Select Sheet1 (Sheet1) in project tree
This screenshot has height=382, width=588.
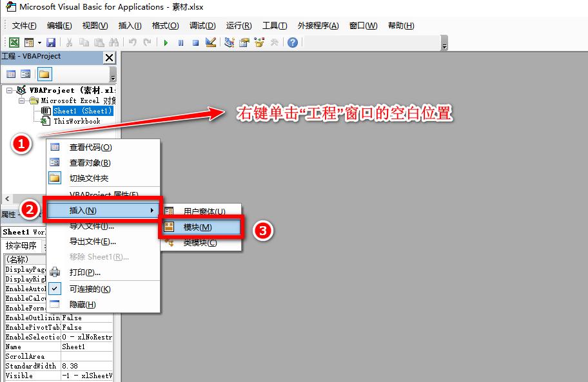click(83, 111)
